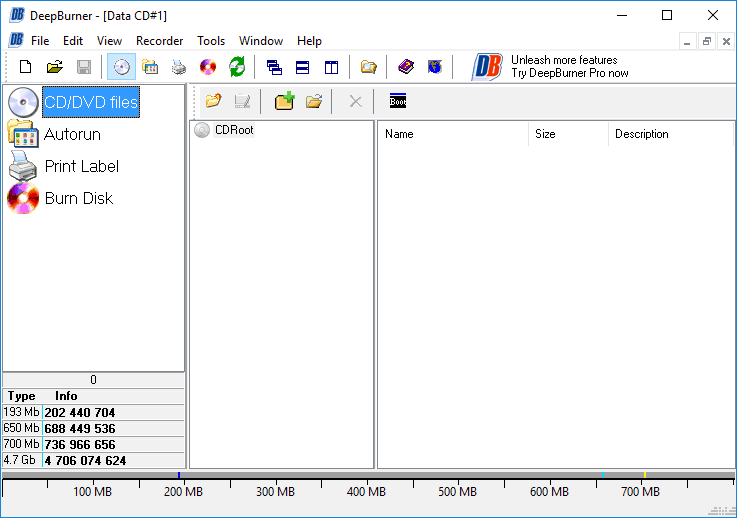This screenshot has height=518, width=737.
Task: Sort by the Name column header
Action: tap(453, 134)
